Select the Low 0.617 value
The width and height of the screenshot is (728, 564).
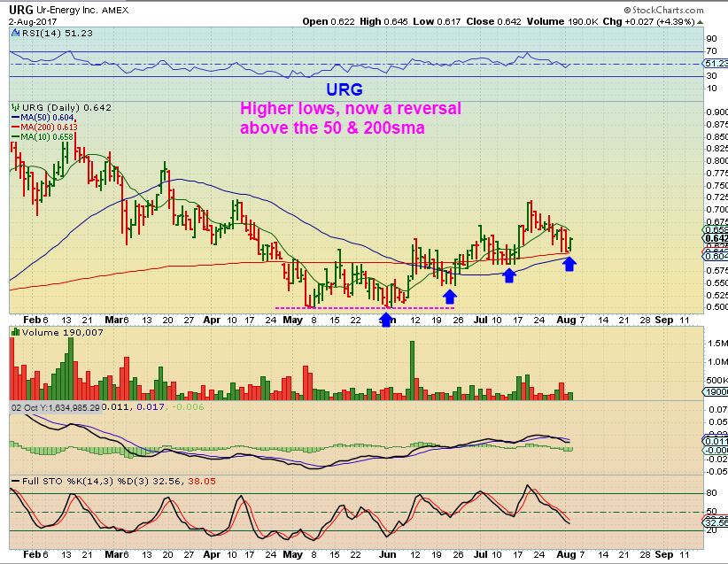coord(437,21)
